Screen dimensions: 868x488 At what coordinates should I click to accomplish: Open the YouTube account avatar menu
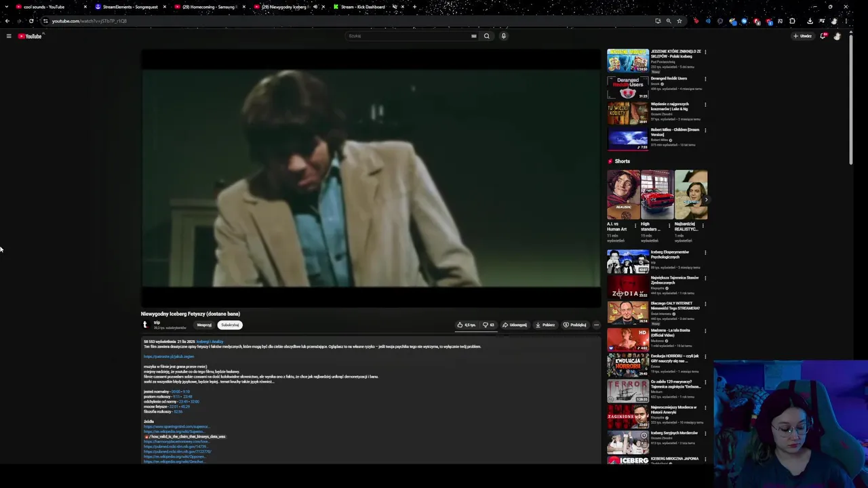click(837, 36)
